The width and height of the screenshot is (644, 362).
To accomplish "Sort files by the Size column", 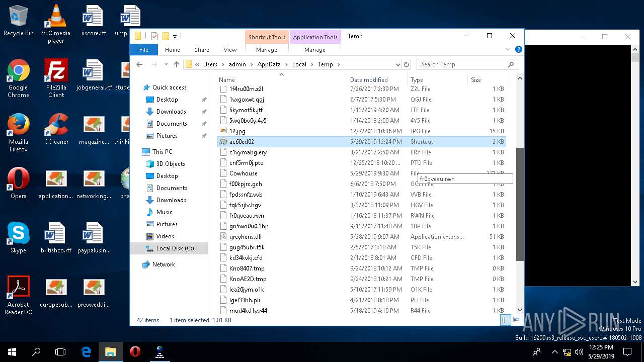I will (x=488, y=79).
